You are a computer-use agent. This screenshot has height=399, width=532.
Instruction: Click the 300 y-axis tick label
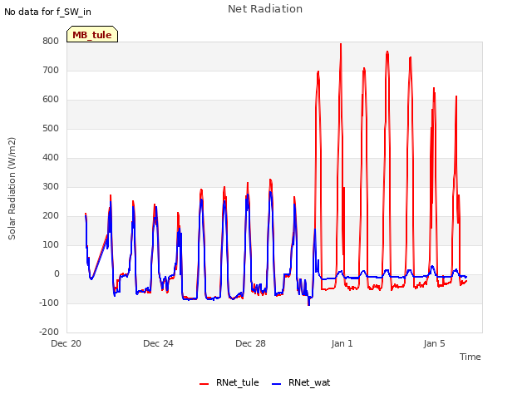coord(51,186)
